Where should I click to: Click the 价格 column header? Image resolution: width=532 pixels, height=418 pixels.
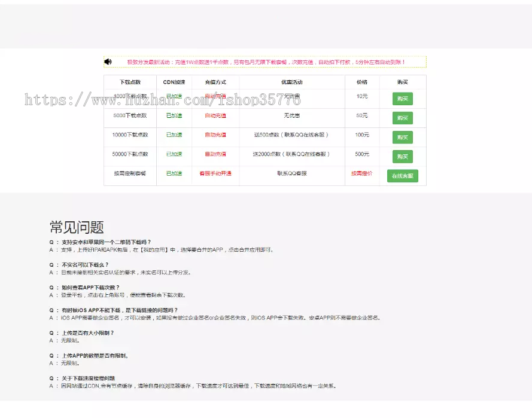[x=362, y=82]
